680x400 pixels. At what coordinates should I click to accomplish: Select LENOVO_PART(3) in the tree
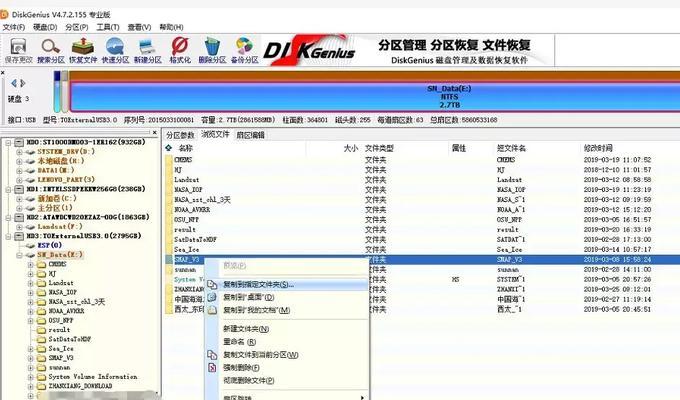[66, 180]
